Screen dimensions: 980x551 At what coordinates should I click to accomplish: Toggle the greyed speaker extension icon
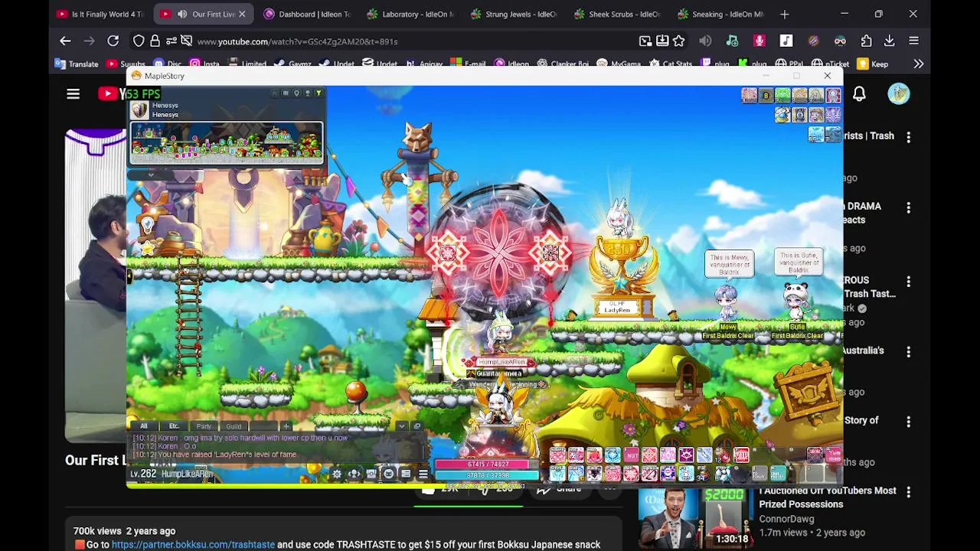(705, 41)
